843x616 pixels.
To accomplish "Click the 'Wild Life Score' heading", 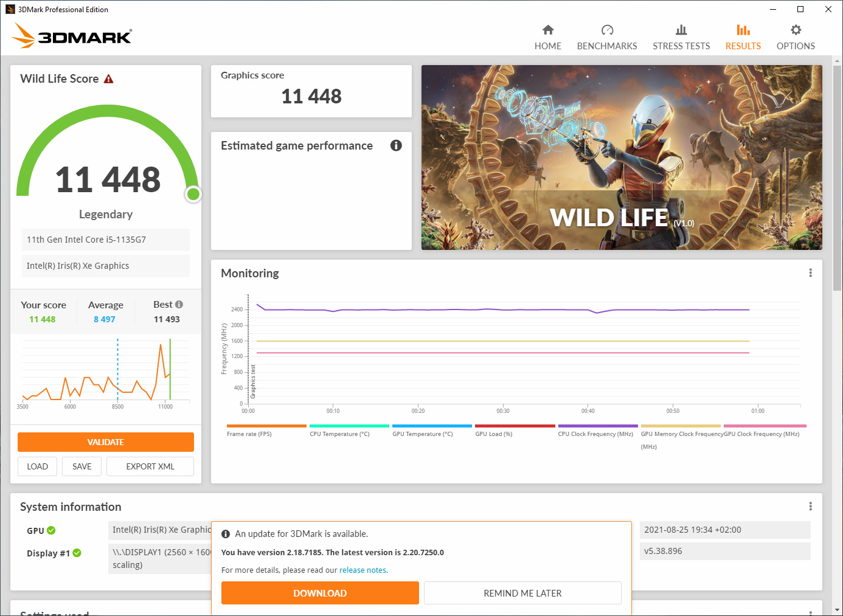I will tap(60, 78).
